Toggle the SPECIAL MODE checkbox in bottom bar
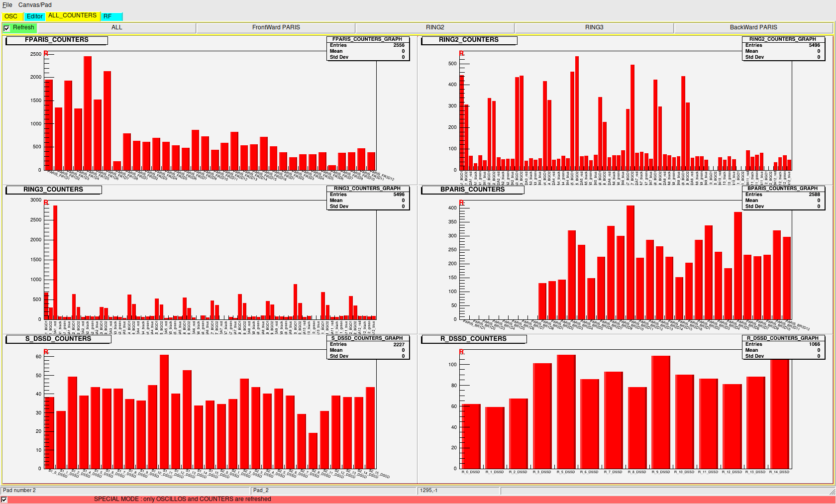 4,500
